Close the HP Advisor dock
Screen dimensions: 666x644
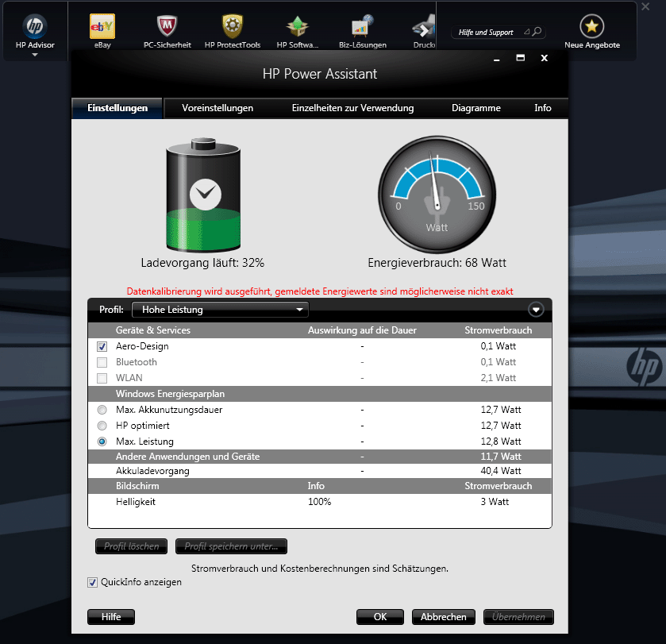pos(645,7)
